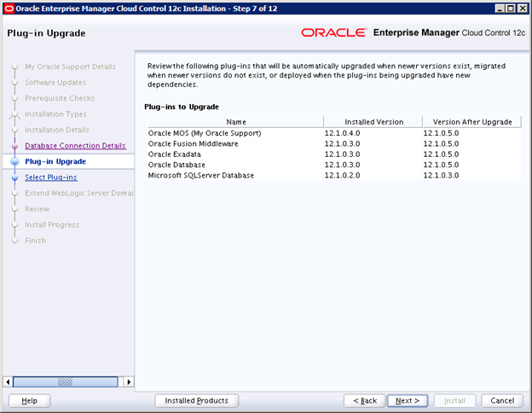Click the Installed Version column header
This screenshot has width=532, height=413.
pyautogui.click(x=373, y=122)
